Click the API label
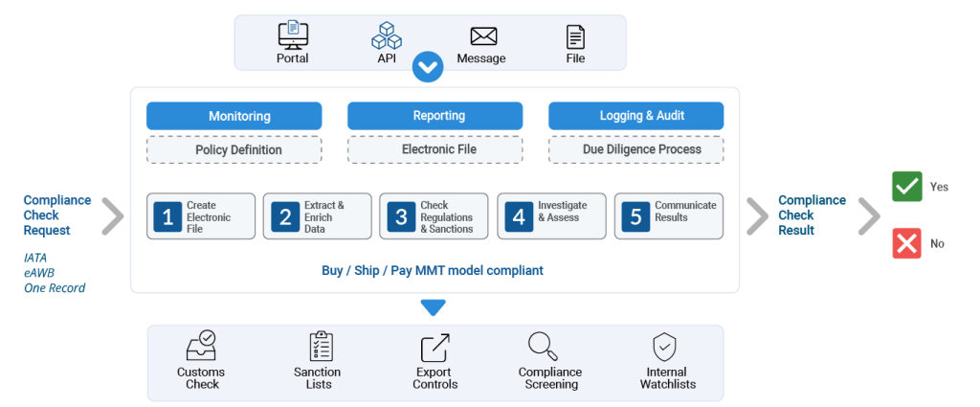Screen dimensions: 980x407 point(387,58)
